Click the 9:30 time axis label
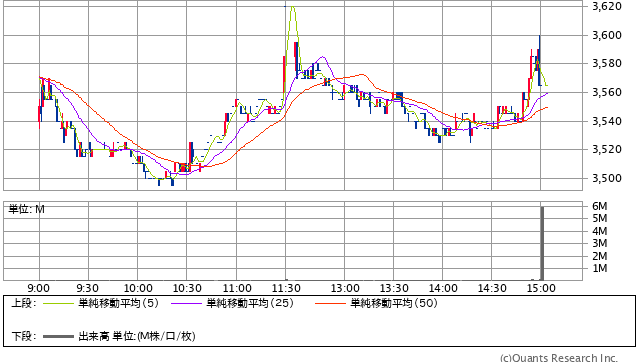638x362 pixels. 87,288
